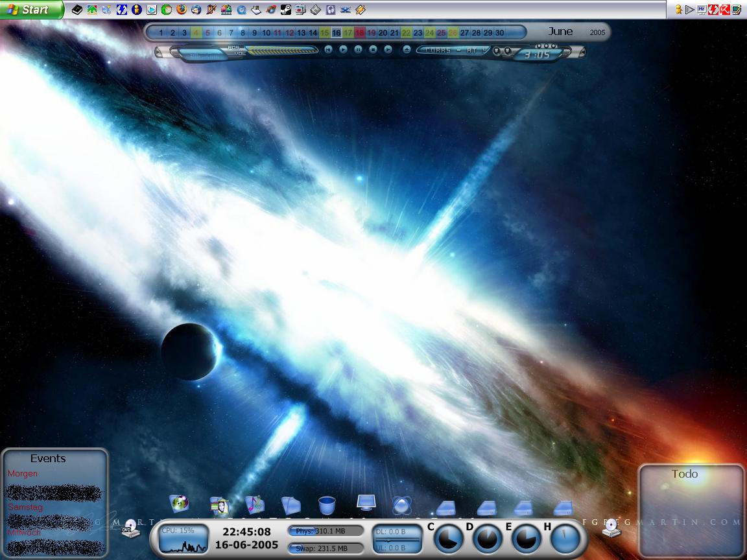Click the eject button in the player
747x560 pixels.
407,49
